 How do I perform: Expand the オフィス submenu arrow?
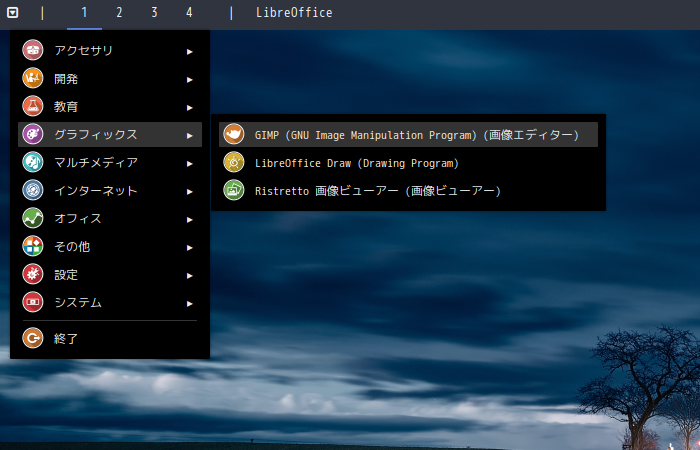click(x=190, y=220)
